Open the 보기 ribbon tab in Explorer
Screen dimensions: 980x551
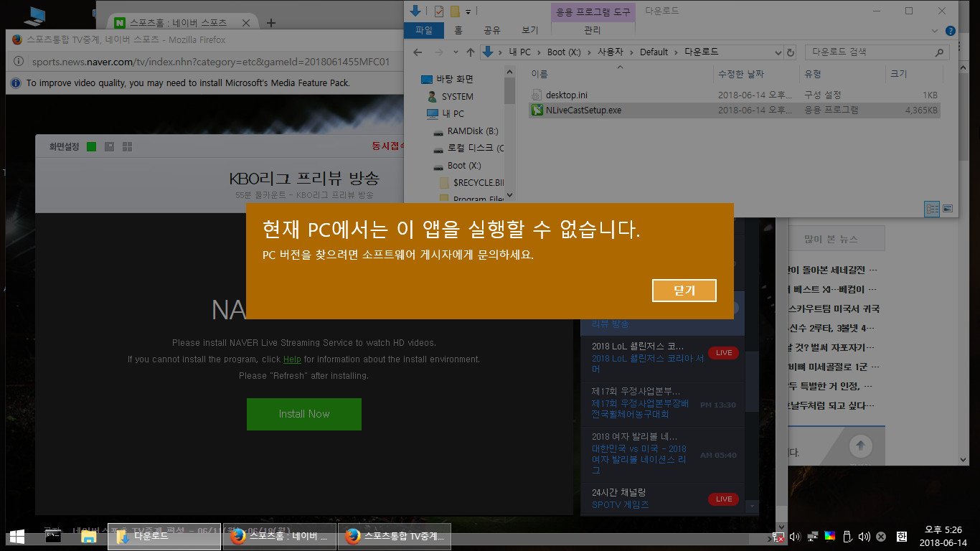(530, 30)
